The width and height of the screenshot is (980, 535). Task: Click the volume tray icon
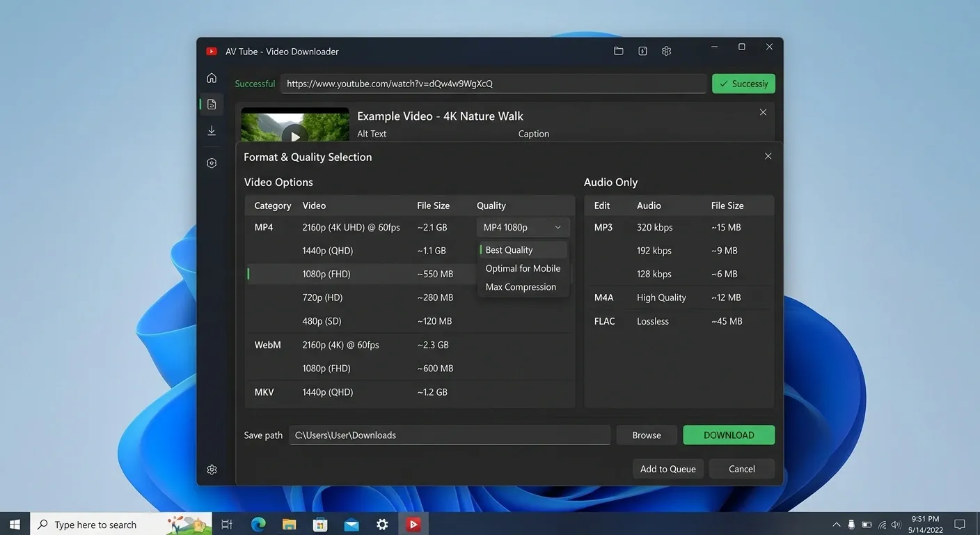pyautogui.click(x=896, y=525)
